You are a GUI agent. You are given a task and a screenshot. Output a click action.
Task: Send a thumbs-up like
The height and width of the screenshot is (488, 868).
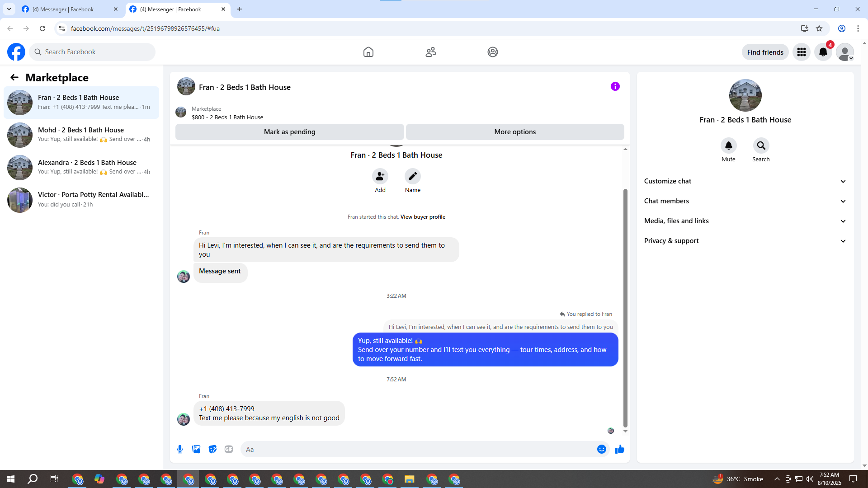click(619, 449)
